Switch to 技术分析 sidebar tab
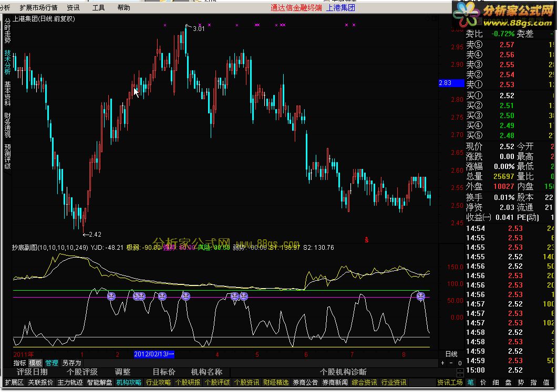Image resolution: width=558 pixels, height=392 pixels. (x=7, y=62)
